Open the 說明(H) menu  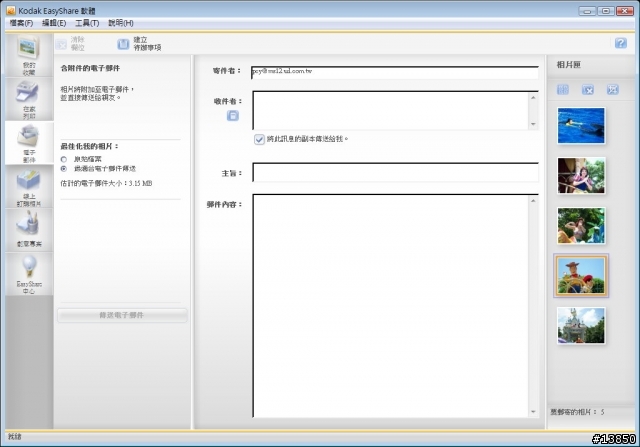pyautogui.click(x=120, y=23)
